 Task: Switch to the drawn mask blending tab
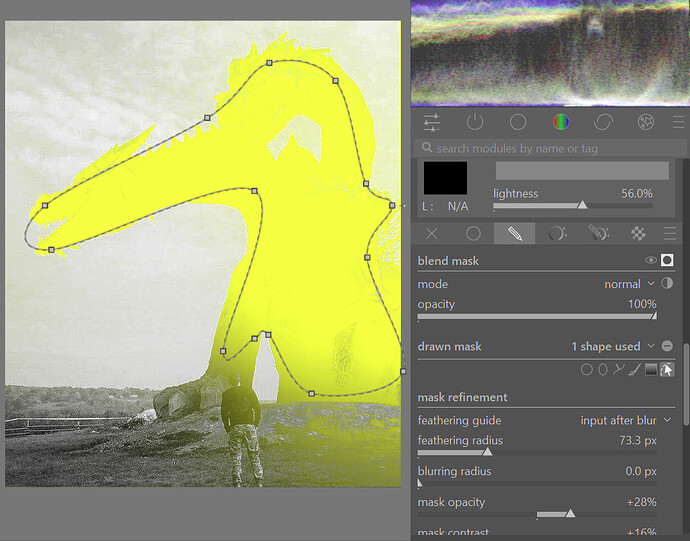click(x=514, y=233)
